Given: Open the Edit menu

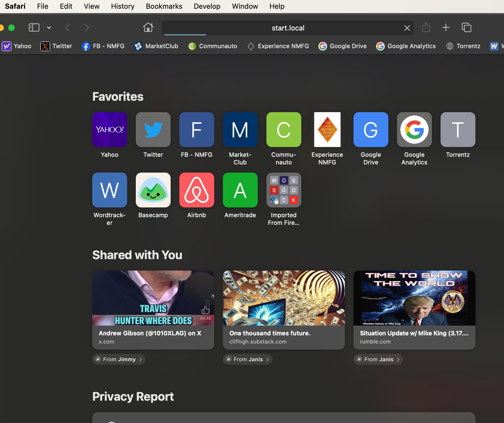Looking at the screenshot, I should (x=66, y=6).
